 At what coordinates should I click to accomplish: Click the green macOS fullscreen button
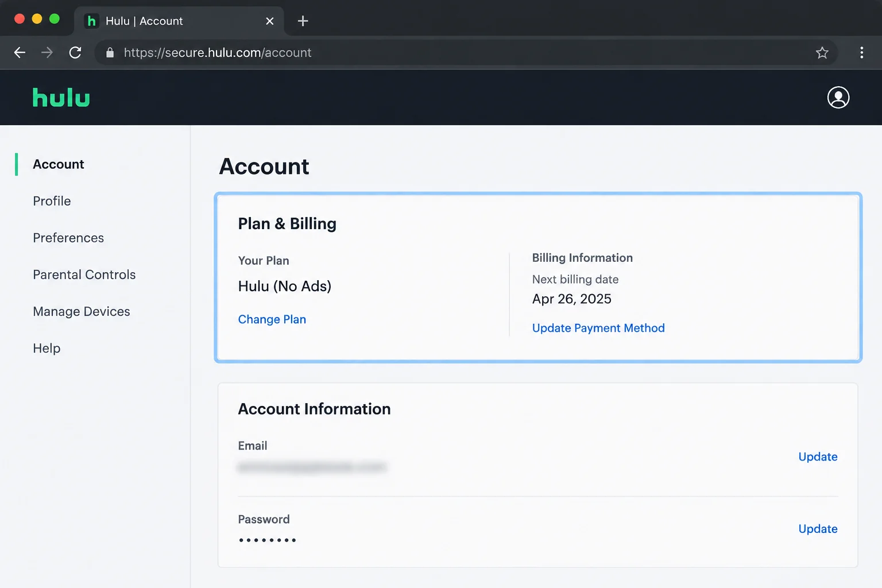55,19
